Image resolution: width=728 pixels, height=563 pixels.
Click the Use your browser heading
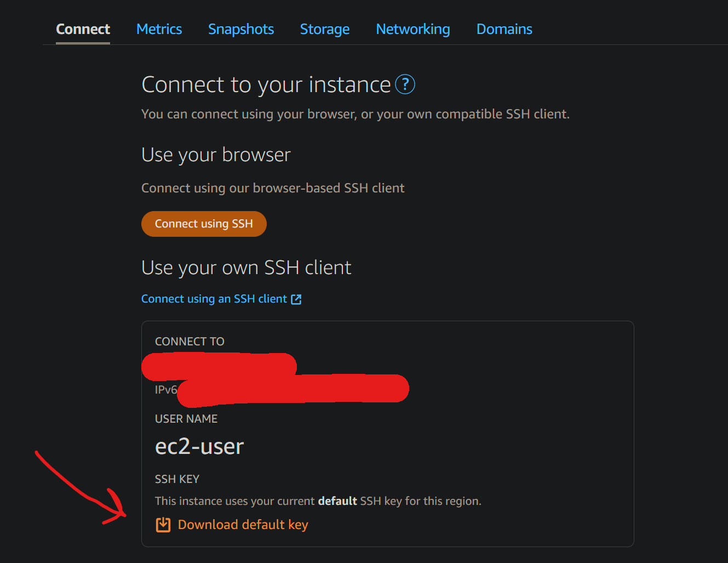tap(216, 155)
